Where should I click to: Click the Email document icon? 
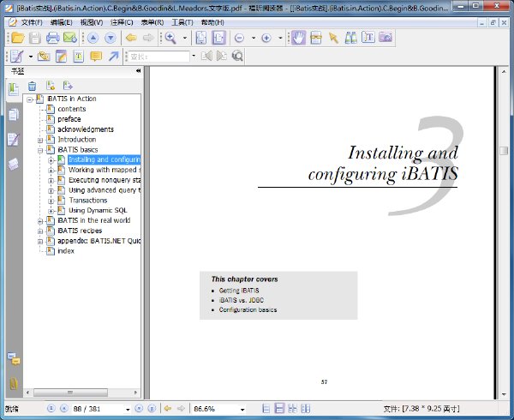tap(70, 38)
